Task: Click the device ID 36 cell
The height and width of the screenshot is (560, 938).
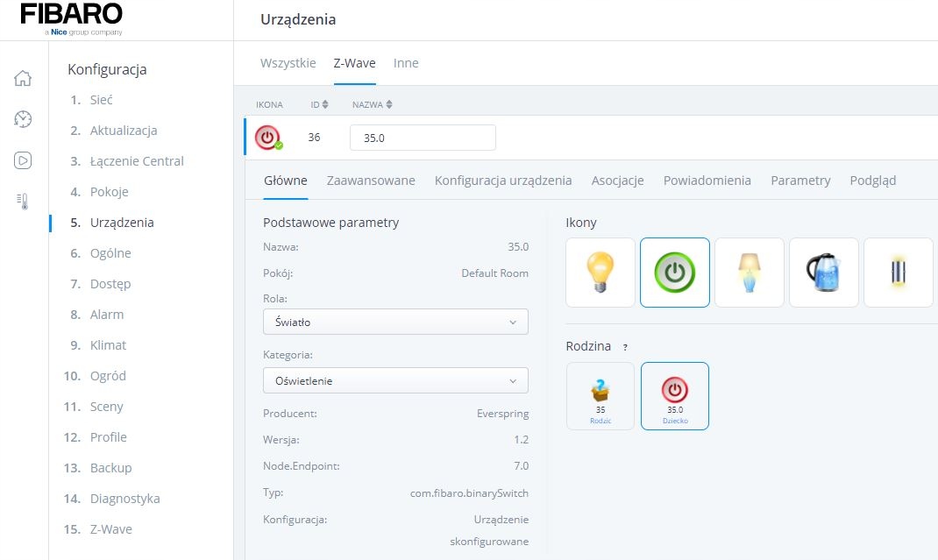Action: tap(314, 137)
